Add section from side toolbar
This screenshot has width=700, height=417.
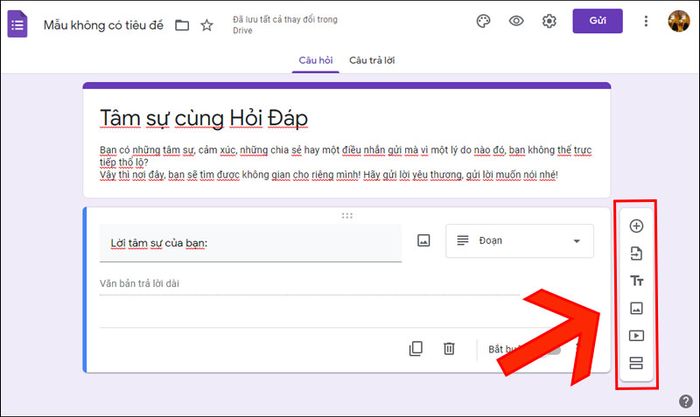tap(636, 363)
